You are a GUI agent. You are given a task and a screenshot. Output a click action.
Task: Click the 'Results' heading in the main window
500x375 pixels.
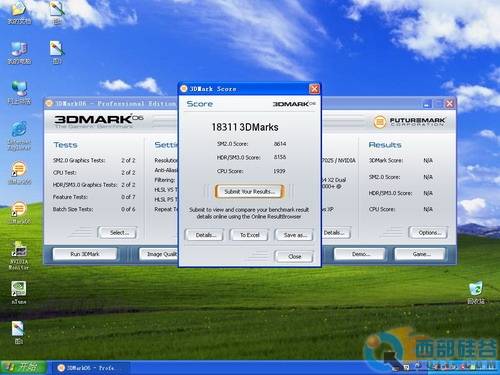(x=385, y=145)
